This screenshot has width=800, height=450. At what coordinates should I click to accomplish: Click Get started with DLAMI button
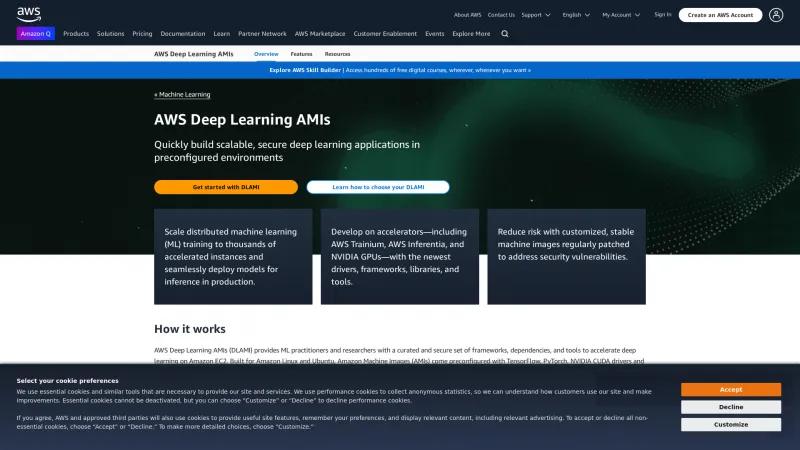pyautogui.click(x=226, y=187)
